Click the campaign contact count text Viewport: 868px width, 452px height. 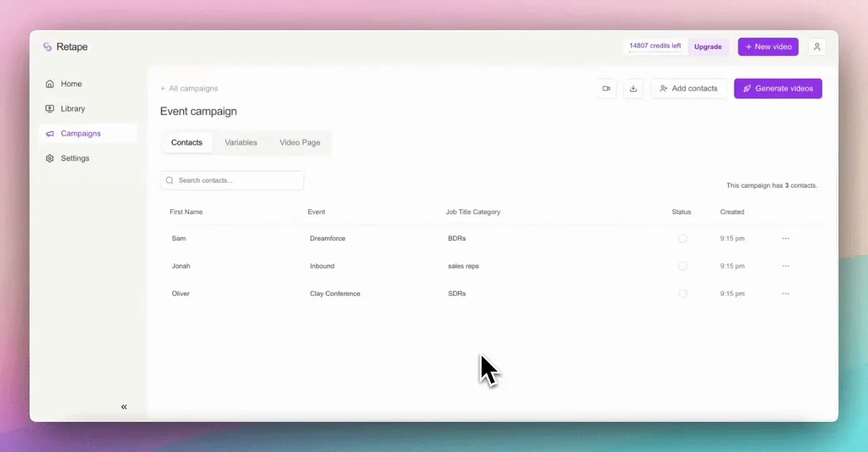pyautogui.click(x=772, y=185)
